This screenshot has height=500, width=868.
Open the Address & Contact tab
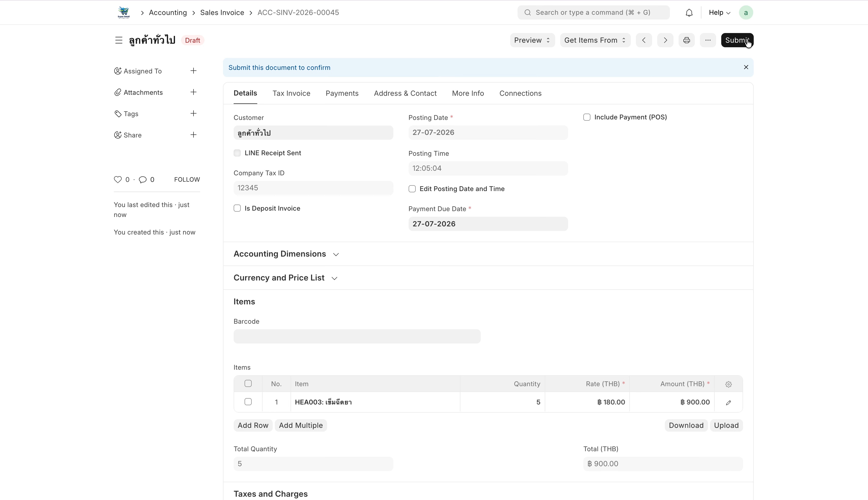tap(405, 93)
